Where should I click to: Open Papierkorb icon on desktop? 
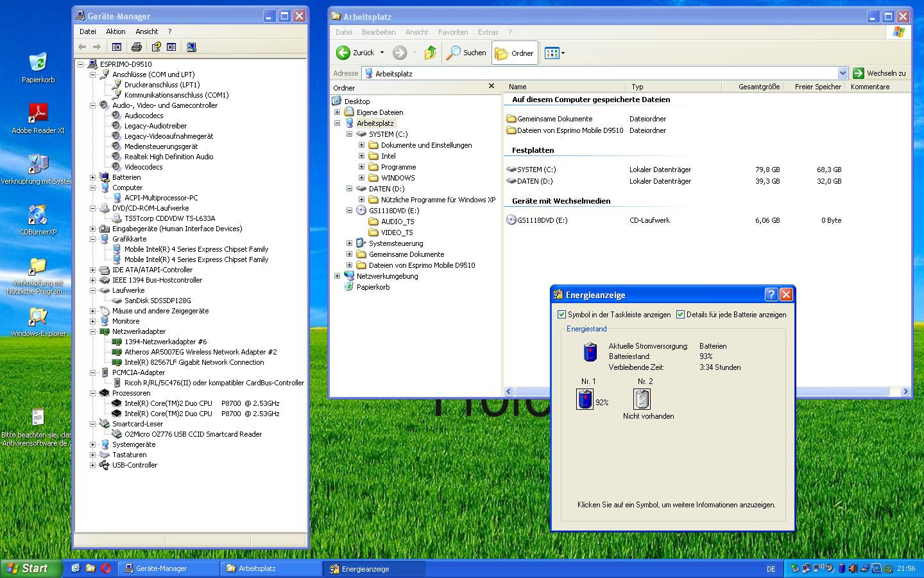tap(38, 67)
